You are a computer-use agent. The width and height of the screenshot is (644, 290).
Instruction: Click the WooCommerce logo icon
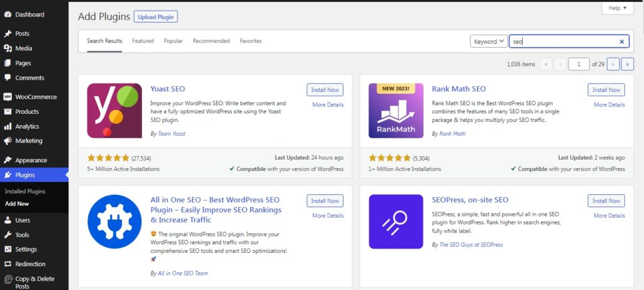coord(8,97)
